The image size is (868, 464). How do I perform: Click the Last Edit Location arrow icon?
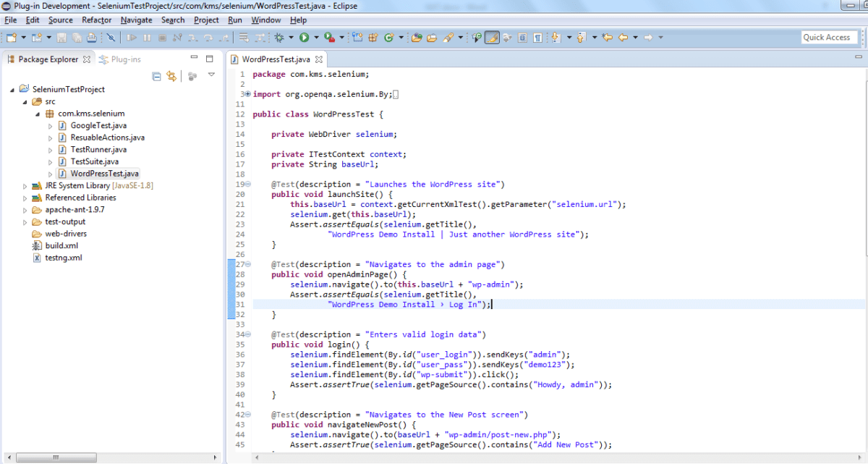click(x=608, y=38)
